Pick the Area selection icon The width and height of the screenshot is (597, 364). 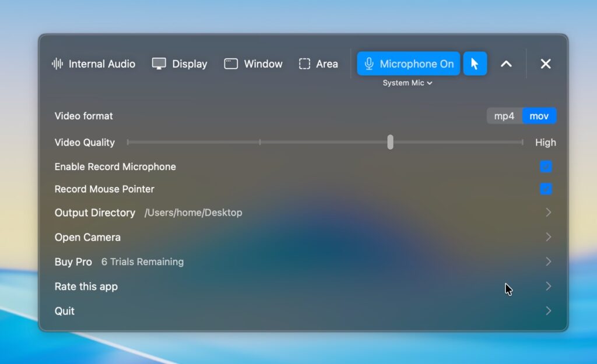(304, 64)
